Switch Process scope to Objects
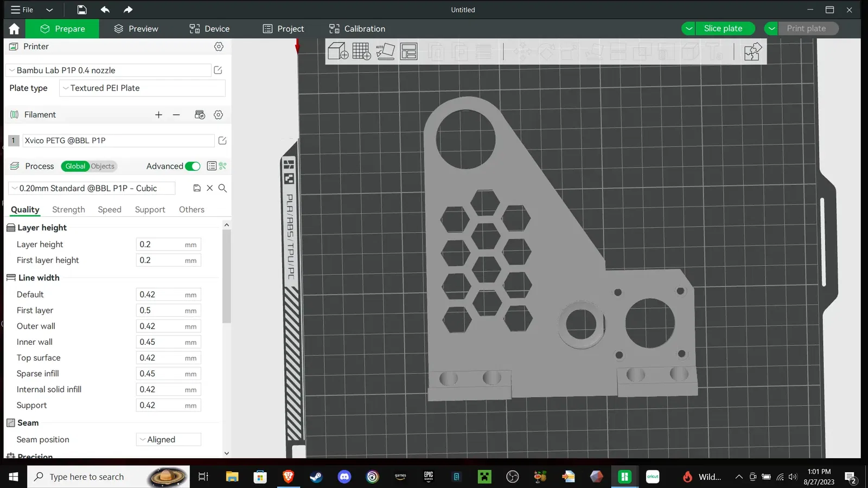The height and width of the screenshot is (488, 868). point(103,166)
